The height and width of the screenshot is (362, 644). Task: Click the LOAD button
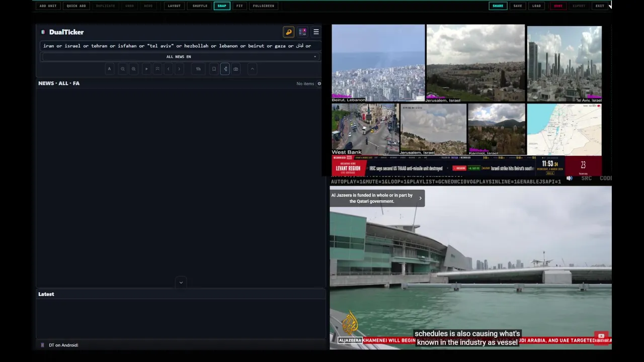coord(537,6)
